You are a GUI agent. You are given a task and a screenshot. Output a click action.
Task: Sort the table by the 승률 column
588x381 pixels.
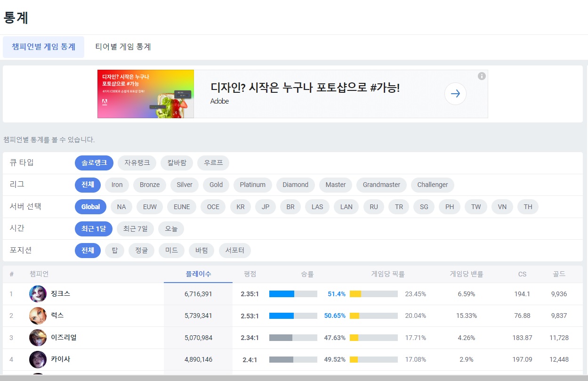tap(307, 274)
